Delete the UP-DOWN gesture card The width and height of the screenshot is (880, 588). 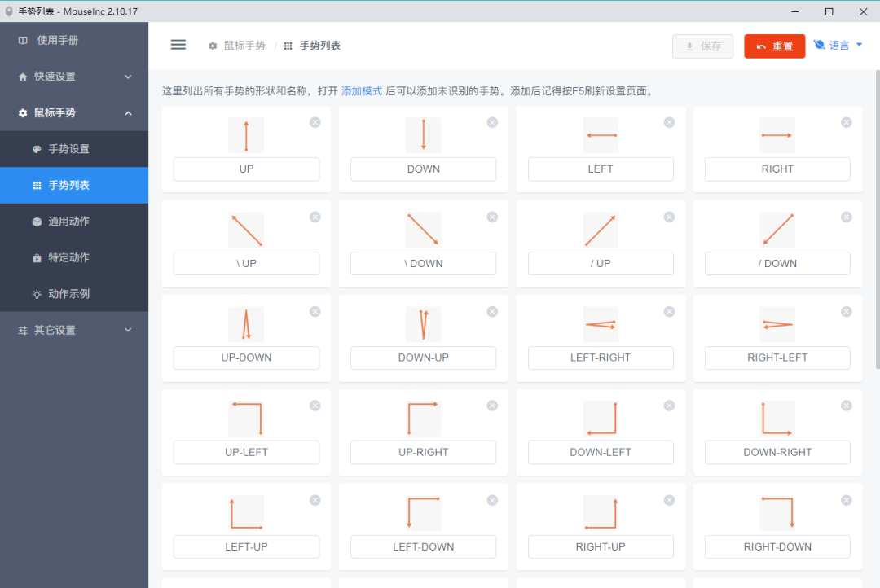(315, 311)
